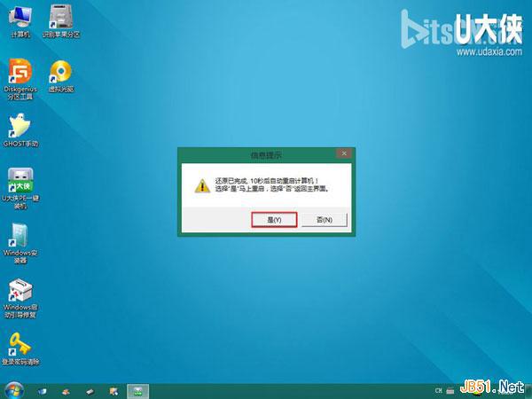Open the 登录密码清除 key icon

(20, 349)
